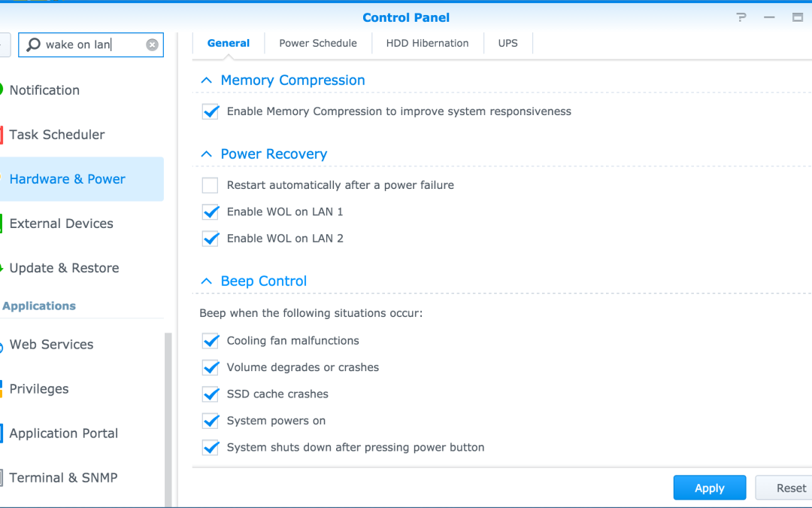Disable Enable WOL on LAN 1
Image resolution: width=812 pixels, height=508 pixels.
coord(210,211)
